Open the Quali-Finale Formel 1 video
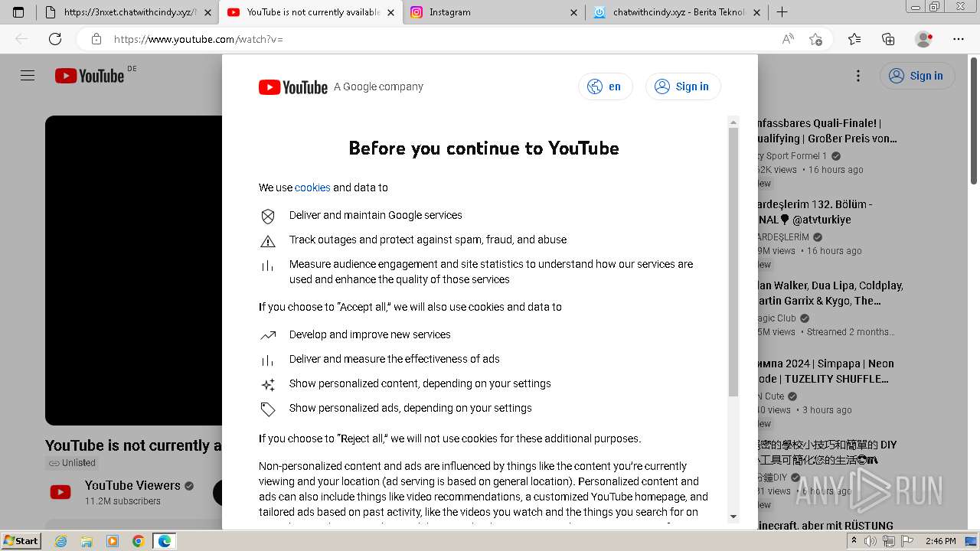The width and height of the screenshot is (980, 551). coord(825,131)
